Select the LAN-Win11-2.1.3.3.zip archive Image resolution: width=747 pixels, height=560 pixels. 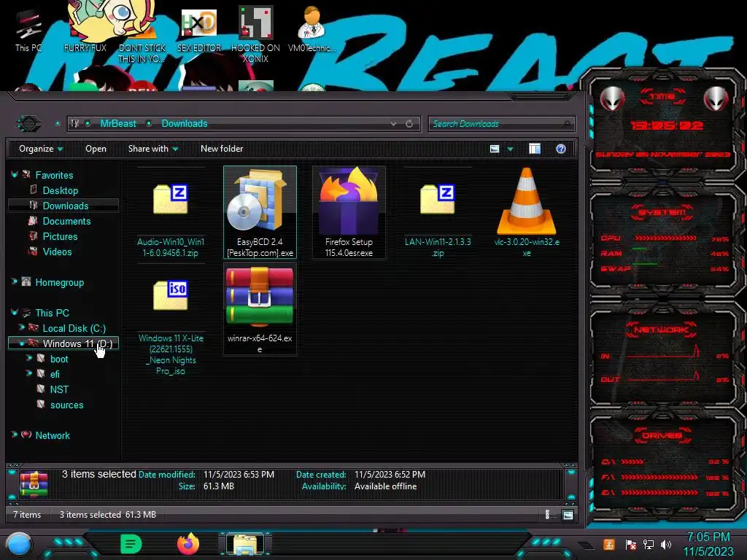pyautogui.click(x=438, y=212)
